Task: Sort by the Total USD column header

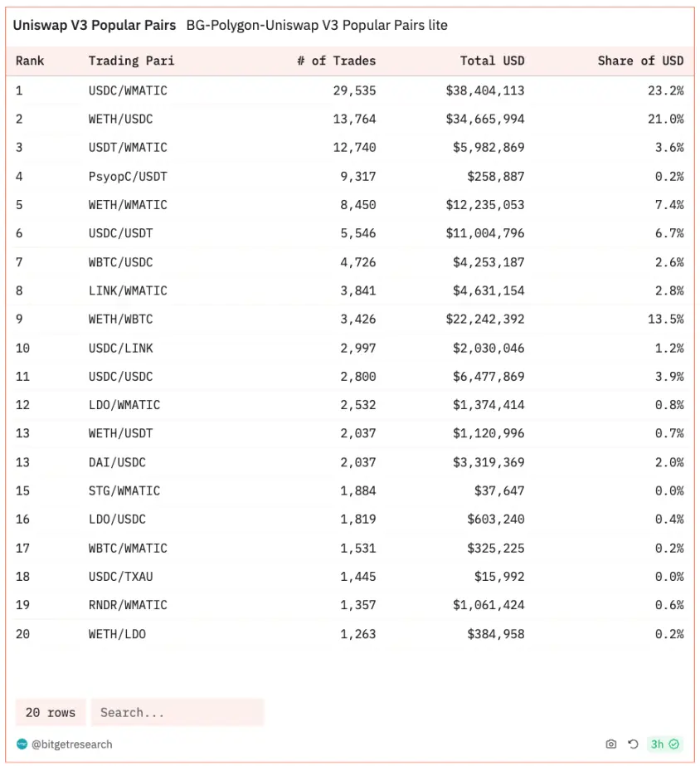Action: pos(492,61)
